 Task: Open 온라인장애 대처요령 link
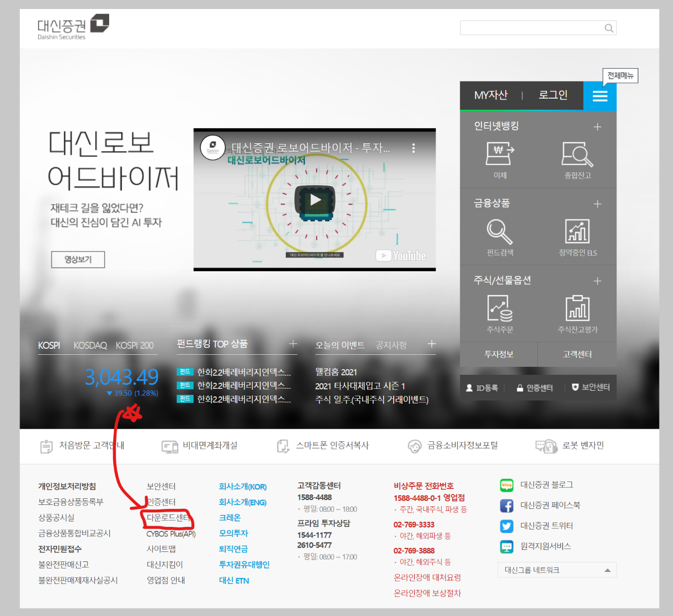coord(427,577)
